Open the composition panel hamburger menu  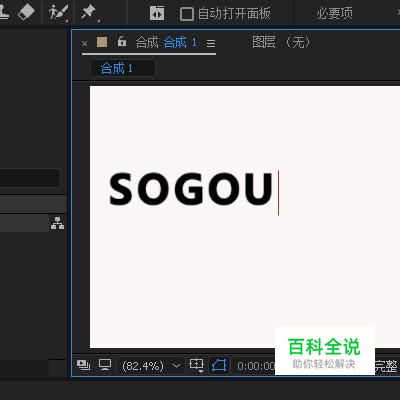(211, 43)
